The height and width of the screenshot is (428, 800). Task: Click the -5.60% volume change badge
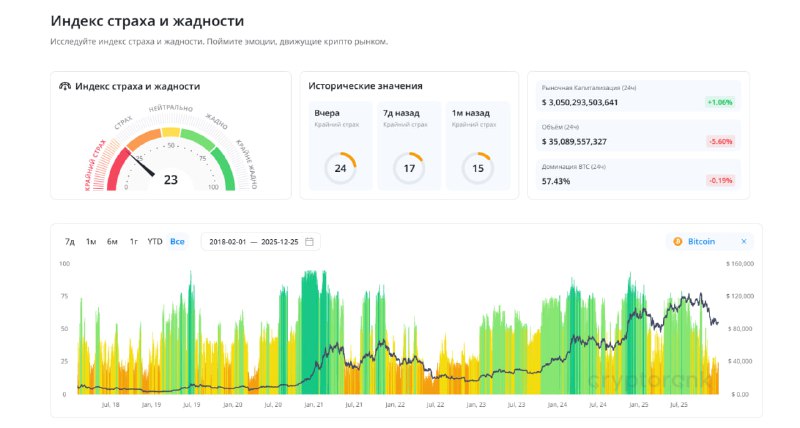[719, 142]
